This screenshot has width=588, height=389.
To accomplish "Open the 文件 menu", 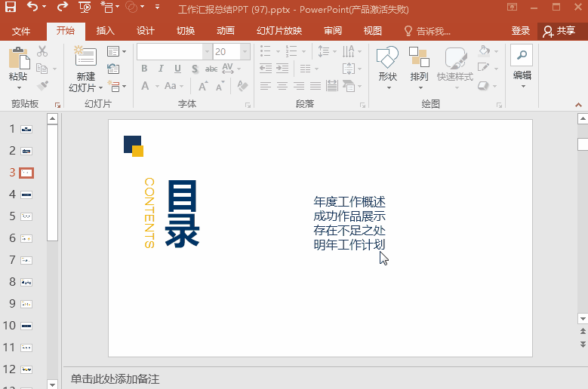I will 21,31.
